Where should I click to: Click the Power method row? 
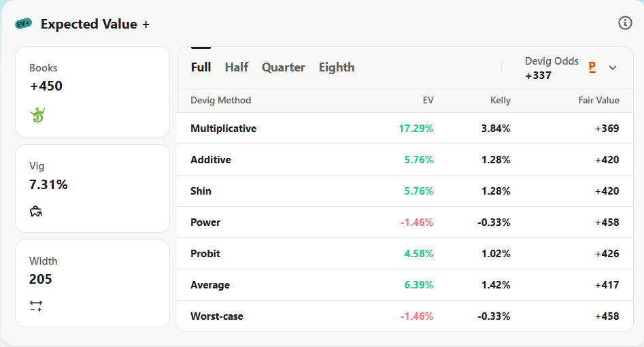tap(405, 222)
